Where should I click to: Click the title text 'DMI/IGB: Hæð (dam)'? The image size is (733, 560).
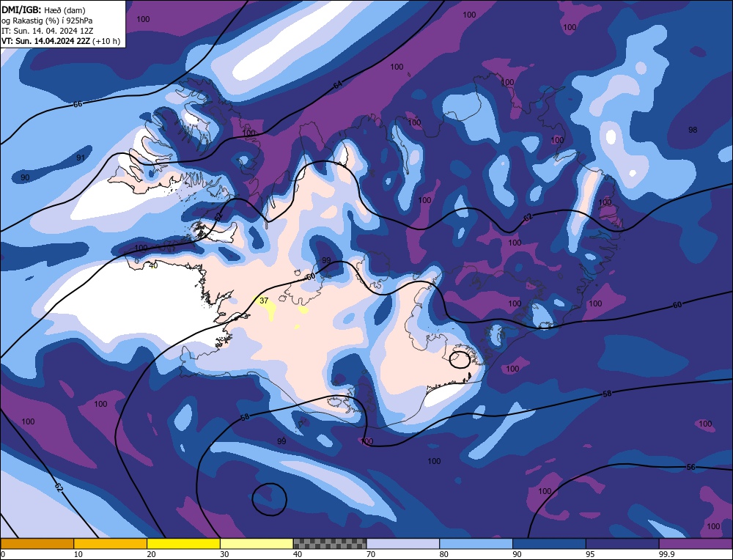click(x=43, y=10)
